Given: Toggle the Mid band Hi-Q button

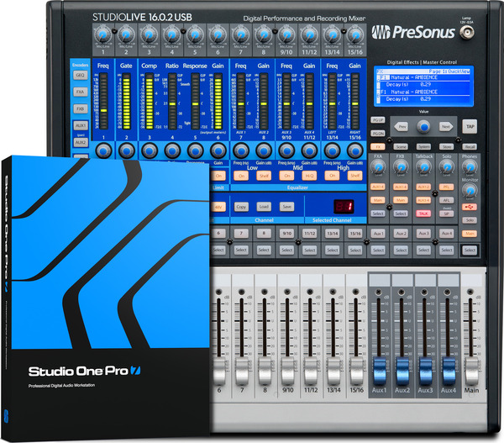Looking at the screenshot, I should (309, 176).
